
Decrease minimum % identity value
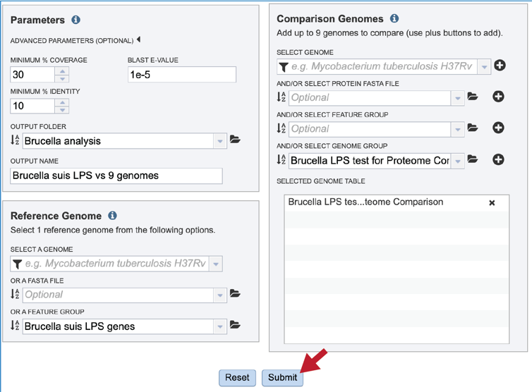pyautogui.click(x=62, y=109)
